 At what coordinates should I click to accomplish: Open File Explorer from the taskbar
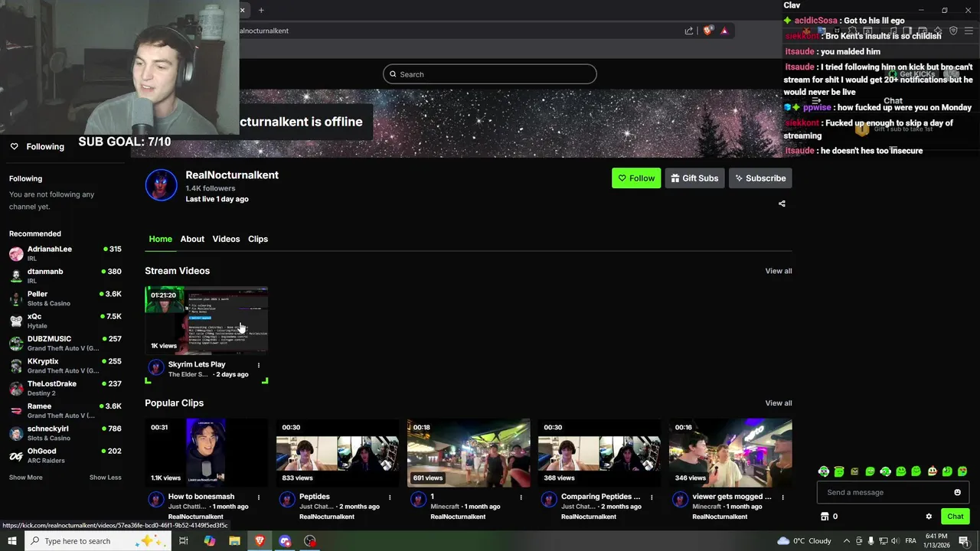pyautogui.click(x=234, y=541)
